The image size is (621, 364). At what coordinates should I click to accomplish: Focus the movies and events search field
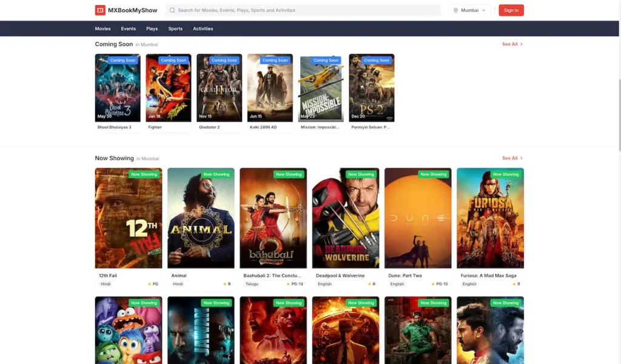(x=303, y=10)
